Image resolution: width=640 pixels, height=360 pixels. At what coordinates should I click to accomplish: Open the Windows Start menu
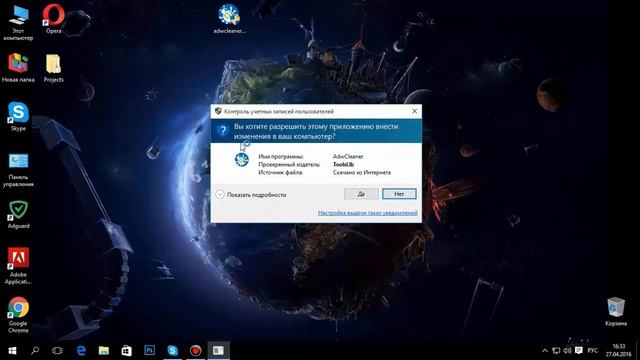click(12, 351)
